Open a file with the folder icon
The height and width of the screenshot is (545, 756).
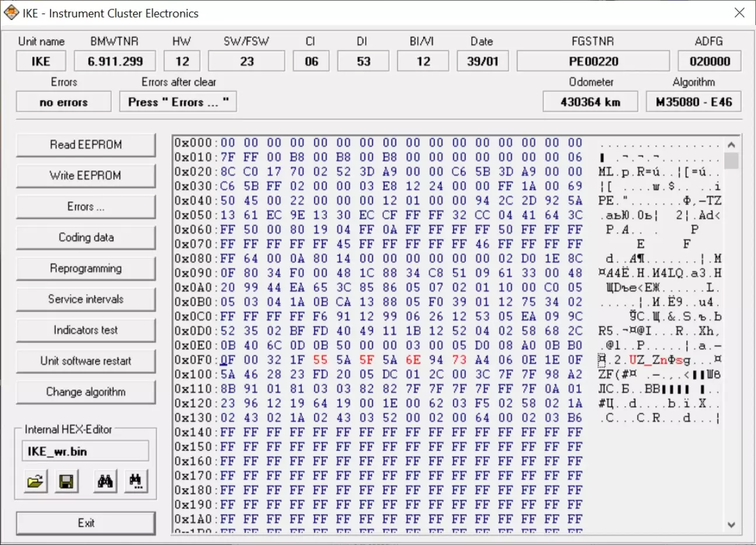(x=36, y=481)
